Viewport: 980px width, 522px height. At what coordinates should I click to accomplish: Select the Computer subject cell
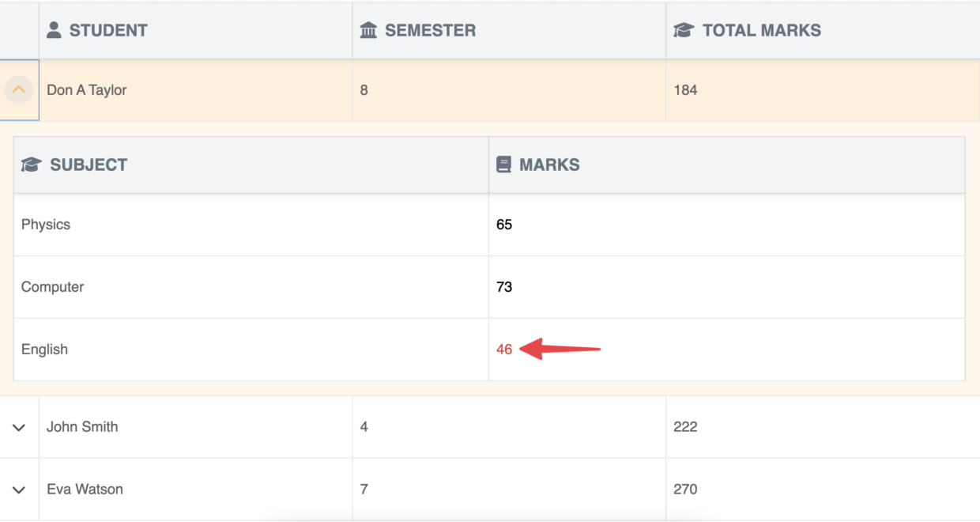click(x=52, y=287)
